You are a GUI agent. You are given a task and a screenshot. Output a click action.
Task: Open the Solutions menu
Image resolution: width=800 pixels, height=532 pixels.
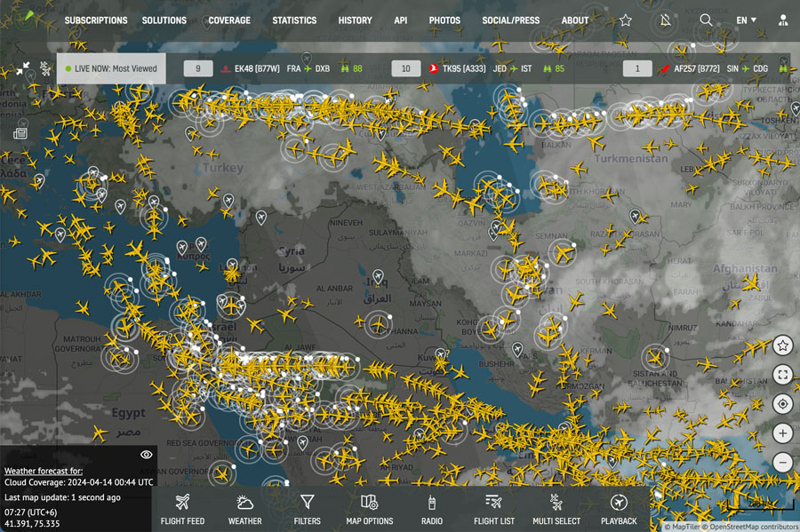[164, 20]
